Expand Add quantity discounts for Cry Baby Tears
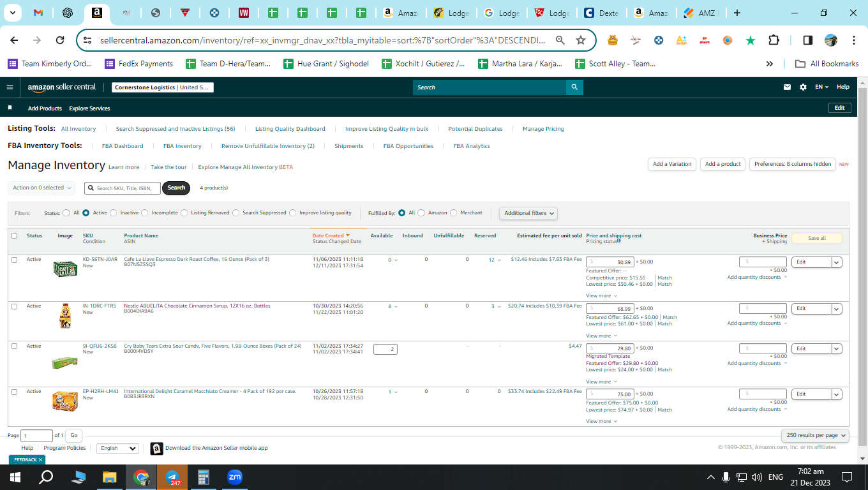The height and width of the screenshot is (490, 868). 757,364
